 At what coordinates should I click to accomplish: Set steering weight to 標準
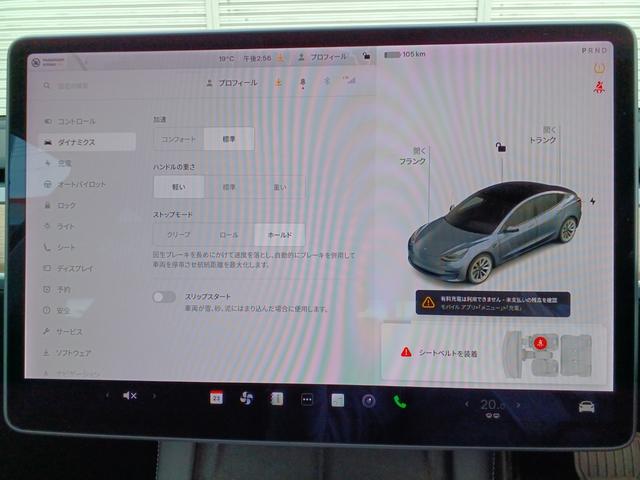pos(229,187)
